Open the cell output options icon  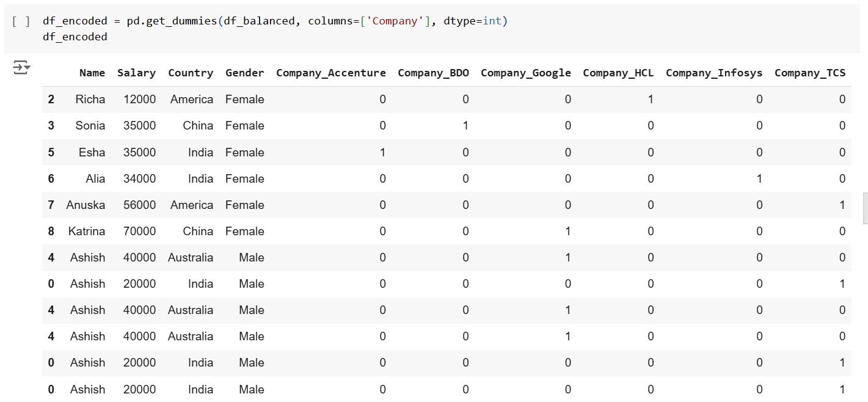pos(21,68)
